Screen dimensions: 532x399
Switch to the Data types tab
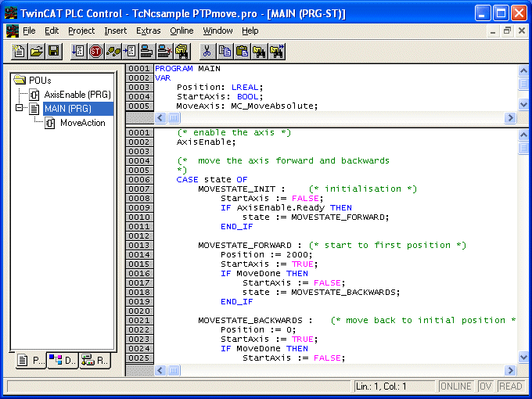[x=63, y=361]
